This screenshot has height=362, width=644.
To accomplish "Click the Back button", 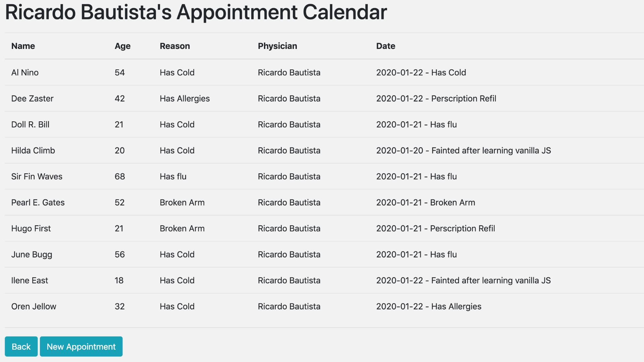I will [21, 346].
